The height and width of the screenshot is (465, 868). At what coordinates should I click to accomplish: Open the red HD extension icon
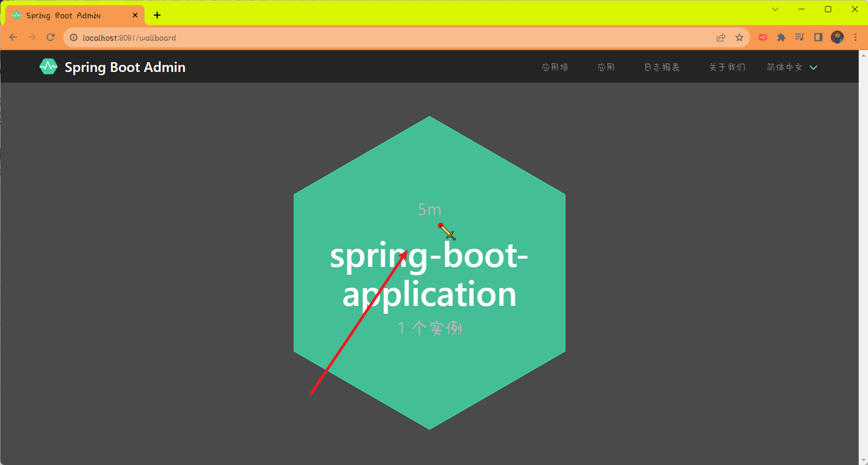763,38
